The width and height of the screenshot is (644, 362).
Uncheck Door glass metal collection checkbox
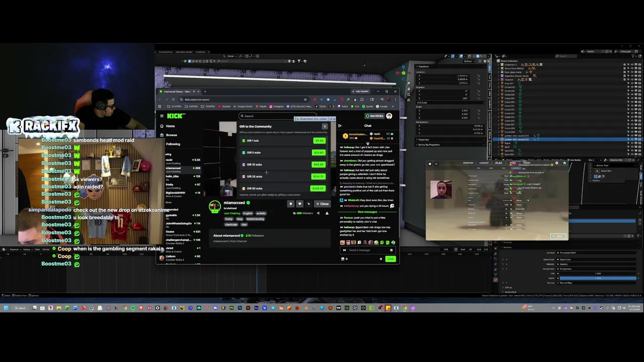click(x=624, y=72)
